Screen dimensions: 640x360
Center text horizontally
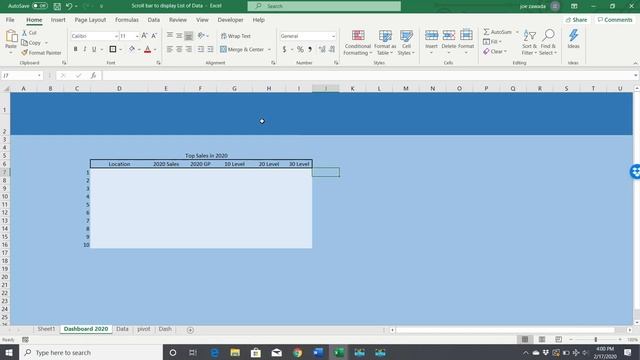tap(179, 49)
